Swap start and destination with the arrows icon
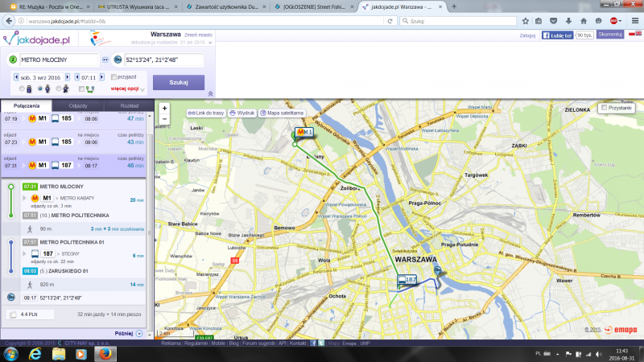This screenshot has width=644, height=362. tap(106, 60)
